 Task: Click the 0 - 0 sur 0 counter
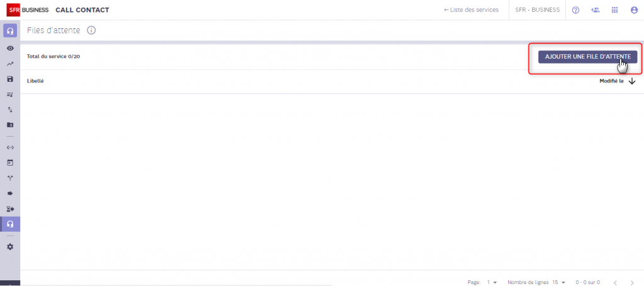(588, 282)
